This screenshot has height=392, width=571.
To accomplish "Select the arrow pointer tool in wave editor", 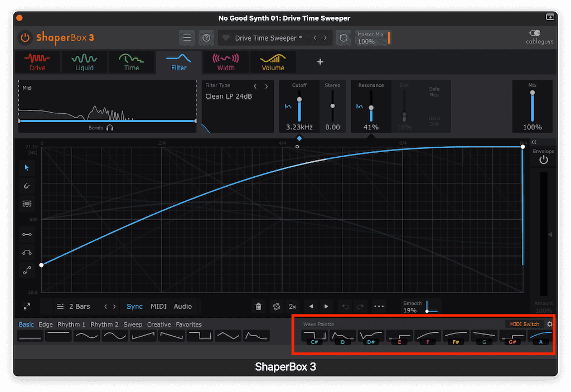I will pos(27,167).
